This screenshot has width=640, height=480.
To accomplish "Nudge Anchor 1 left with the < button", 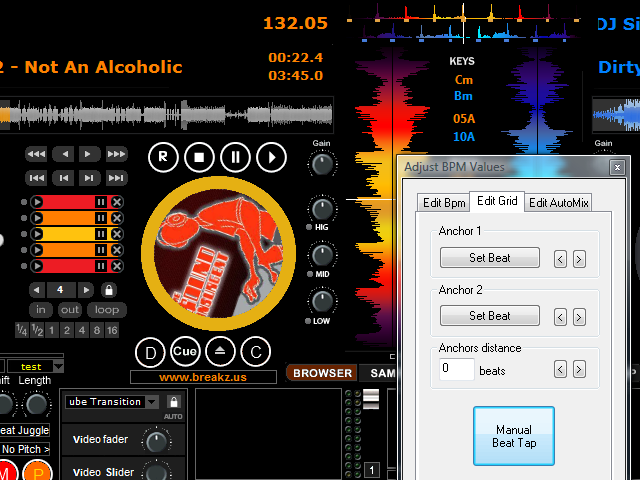I will (560, 259).
